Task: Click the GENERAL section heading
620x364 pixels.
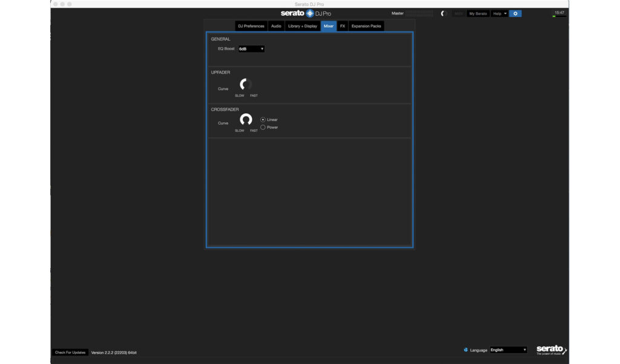Action: click(x=220, y=39)
